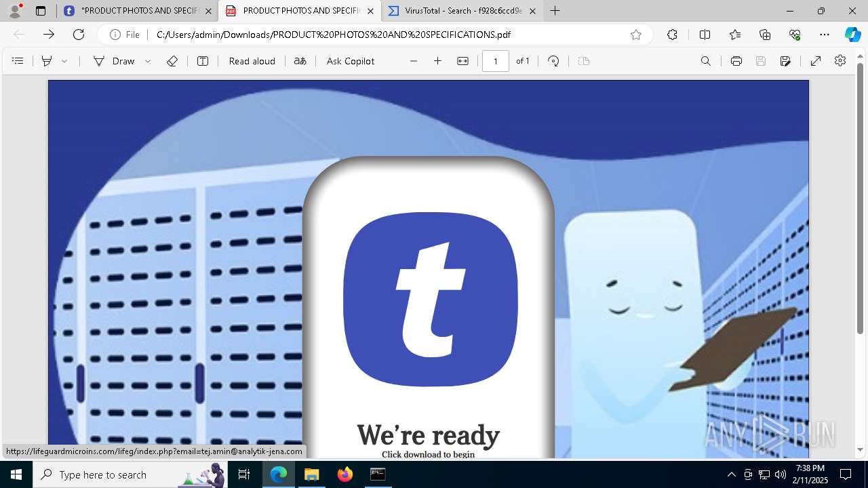Viewport: 868px width, 488px height.
Task: Open the tab actions menu icon
Action: pyautogui.click(x=41, y=11)
